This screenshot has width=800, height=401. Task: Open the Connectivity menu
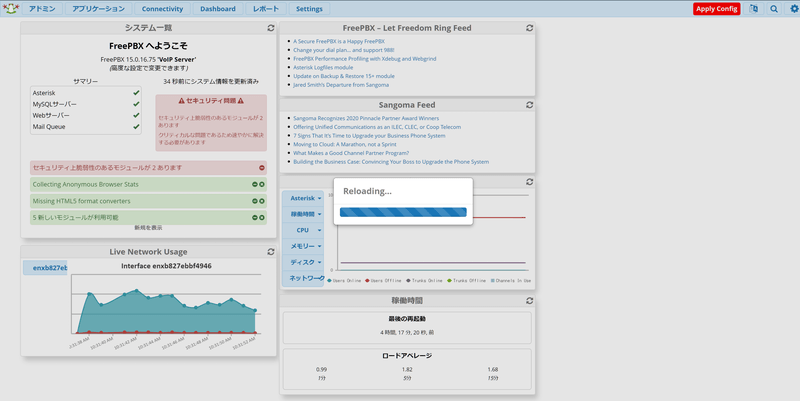162,9
